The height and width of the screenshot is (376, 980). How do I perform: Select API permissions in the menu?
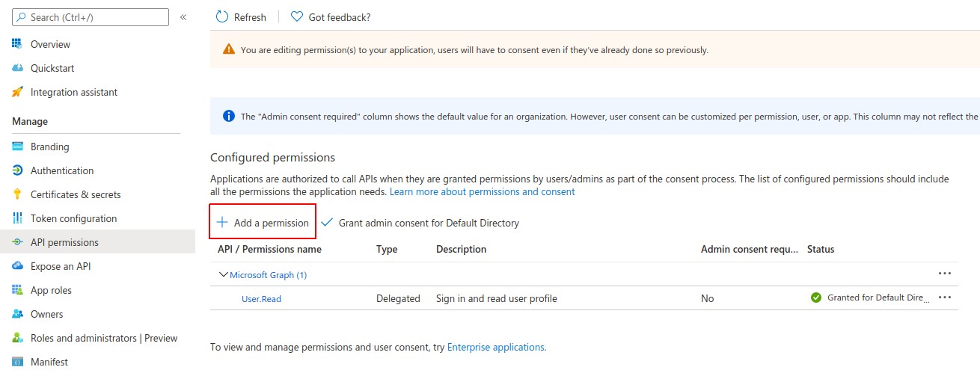click(64, 242)
